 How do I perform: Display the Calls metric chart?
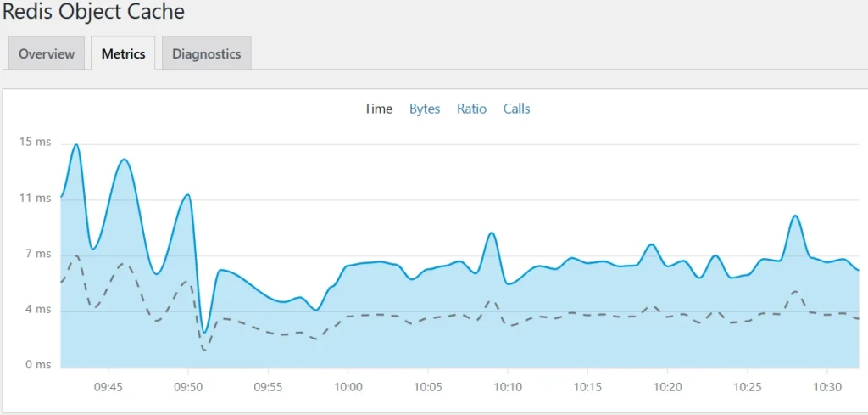coord(516,109)
